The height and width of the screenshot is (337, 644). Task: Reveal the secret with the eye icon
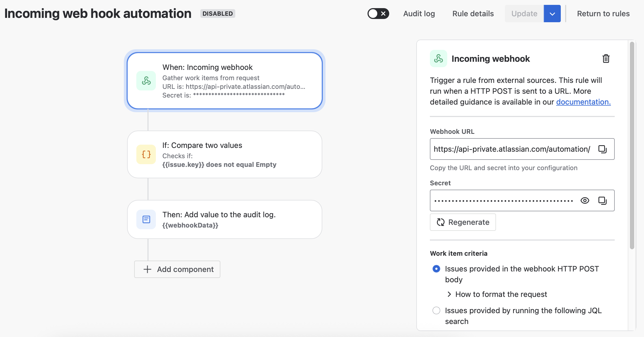[585, 200]
